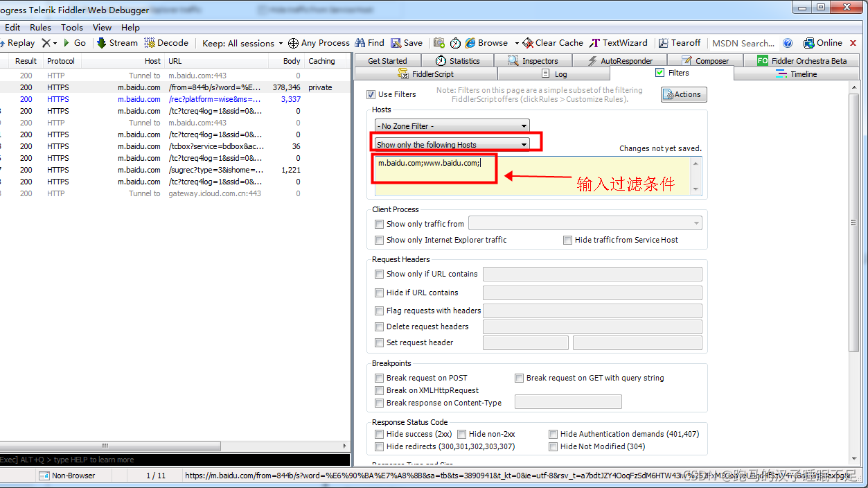This screenshot has height=488, width=868.
Task: Click the timer clock icon
Action: pos(455,43)
